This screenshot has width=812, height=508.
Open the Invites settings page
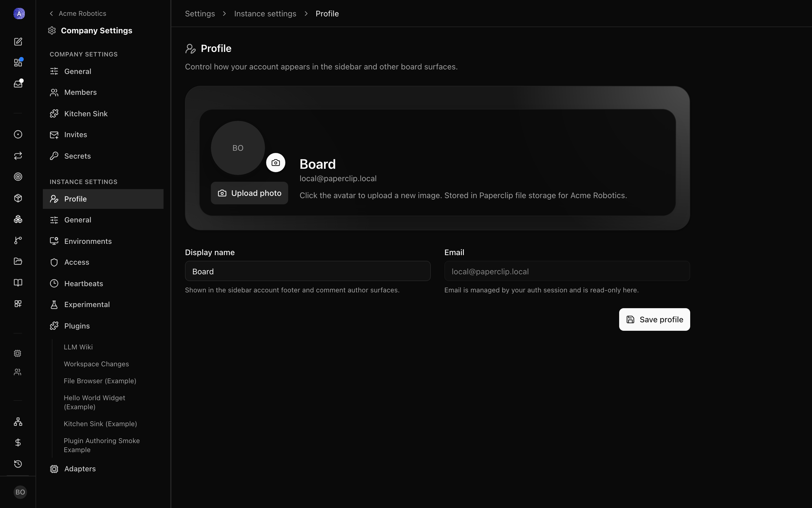(x=103, y=135)
